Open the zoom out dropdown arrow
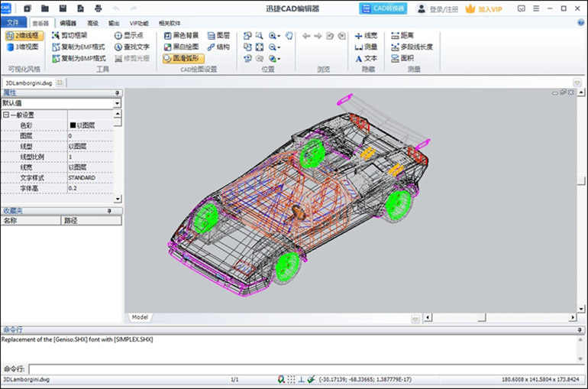The height and width of the screenshot is (389, 588). coord(279,47)
